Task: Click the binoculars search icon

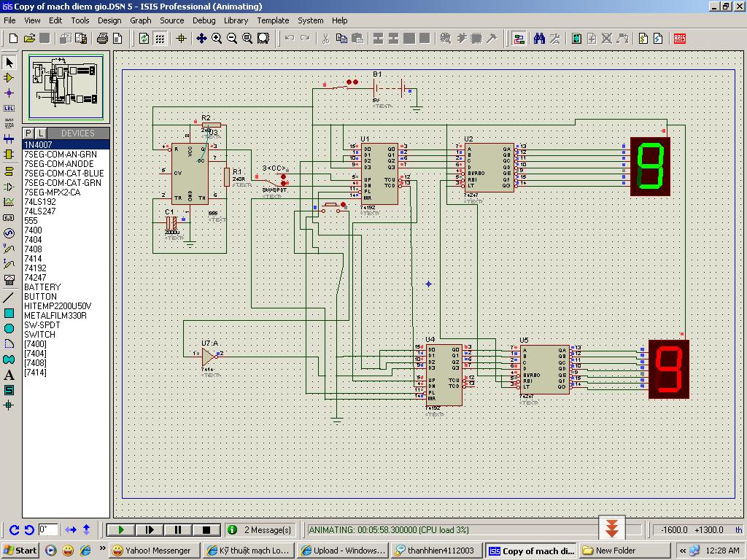Action: click(539, 39)
